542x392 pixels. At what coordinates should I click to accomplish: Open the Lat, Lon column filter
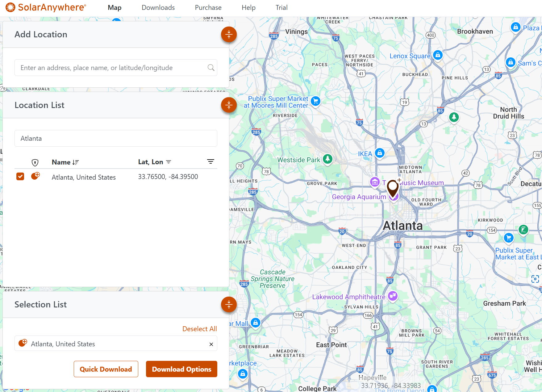169,162
